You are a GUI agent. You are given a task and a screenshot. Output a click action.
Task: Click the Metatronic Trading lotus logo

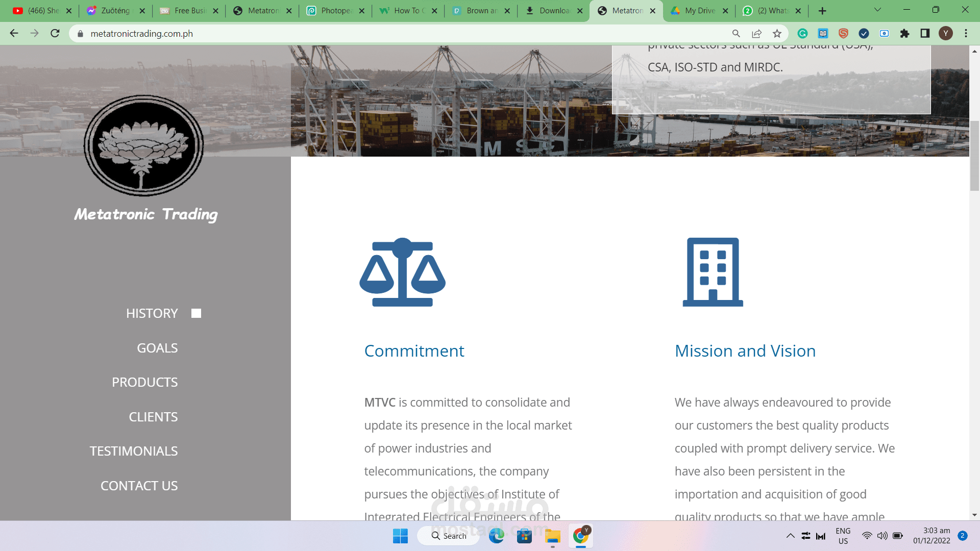[144, 145]
